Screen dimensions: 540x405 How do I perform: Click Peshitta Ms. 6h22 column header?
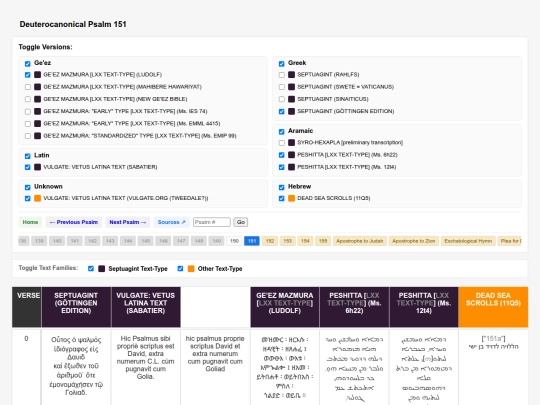click(x=354, y=307)
